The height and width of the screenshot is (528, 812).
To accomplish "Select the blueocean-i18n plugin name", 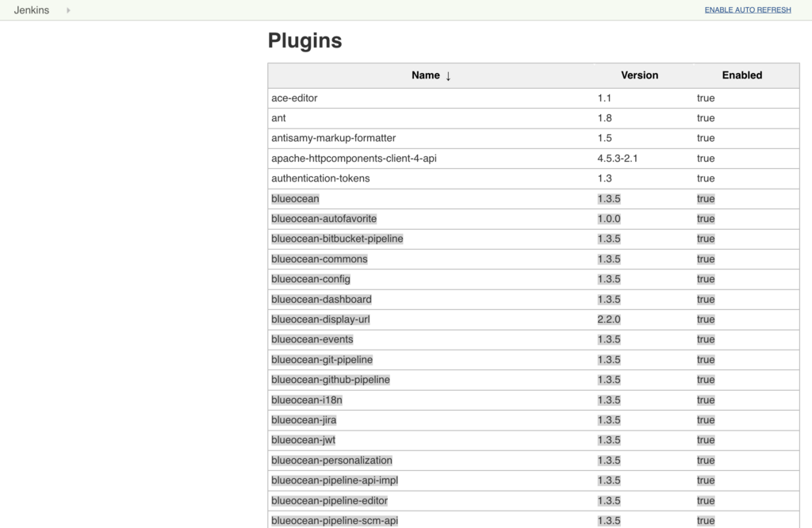I will click(x=307, y=400).
